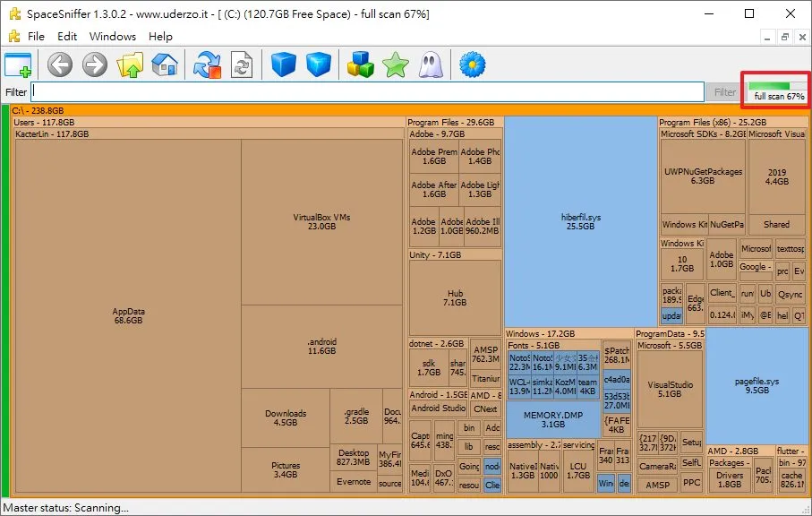Open the File menu
812x516 pixels.
pos(36,36)
